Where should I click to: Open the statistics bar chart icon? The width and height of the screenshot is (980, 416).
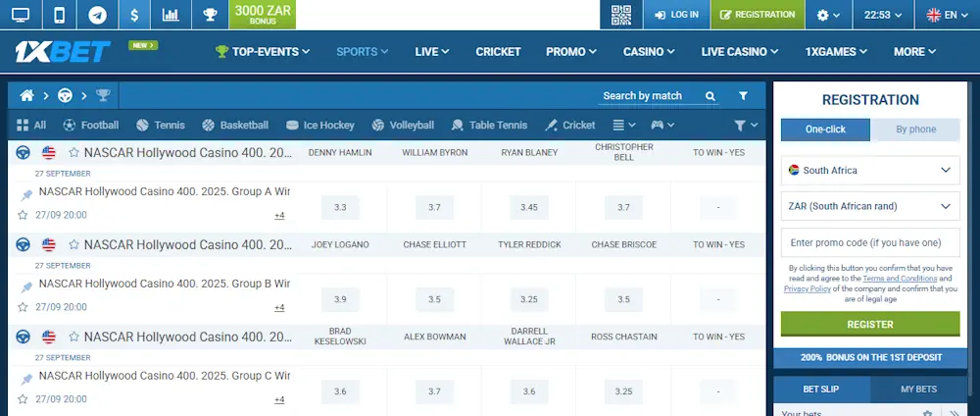pyautogui.click(x=171, y=15)
